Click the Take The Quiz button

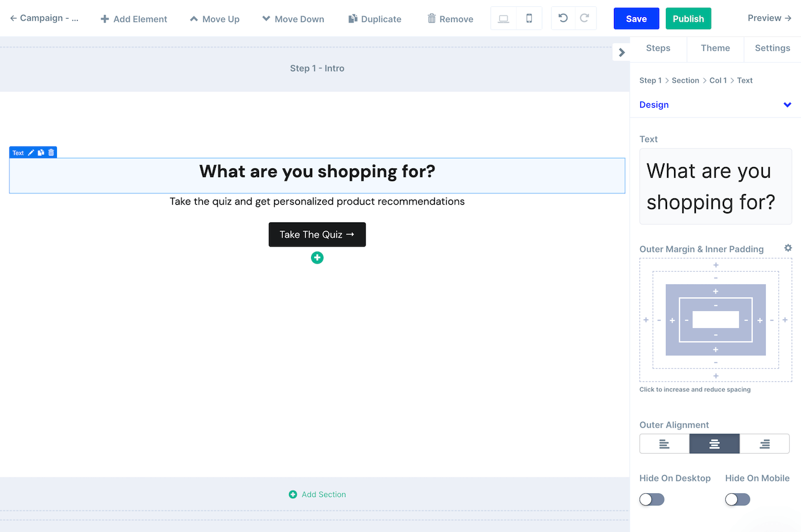(x=317, y=235)
